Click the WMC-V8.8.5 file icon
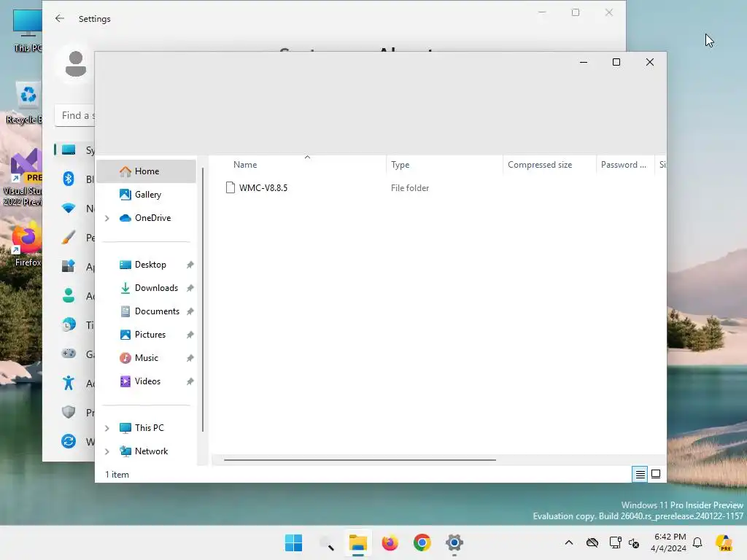The width and height of the screenshot is (747, 560). [x=231, y=188]
